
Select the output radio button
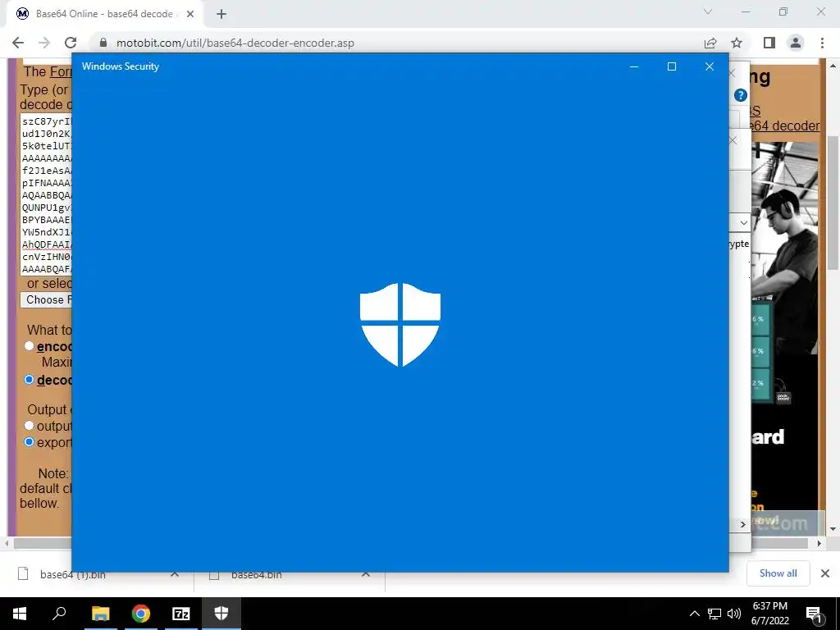pyautogui.click(x=30, y=426)
